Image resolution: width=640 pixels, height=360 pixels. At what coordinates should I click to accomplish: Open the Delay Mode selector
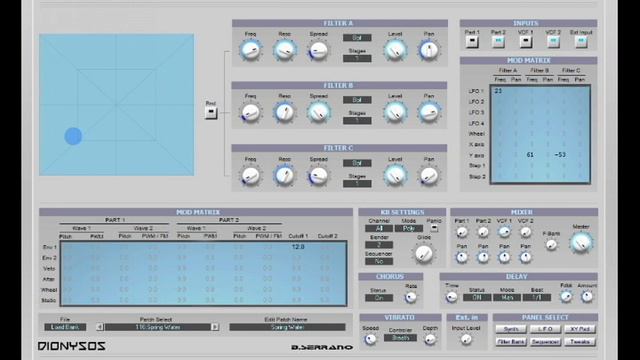pos(507,298)
